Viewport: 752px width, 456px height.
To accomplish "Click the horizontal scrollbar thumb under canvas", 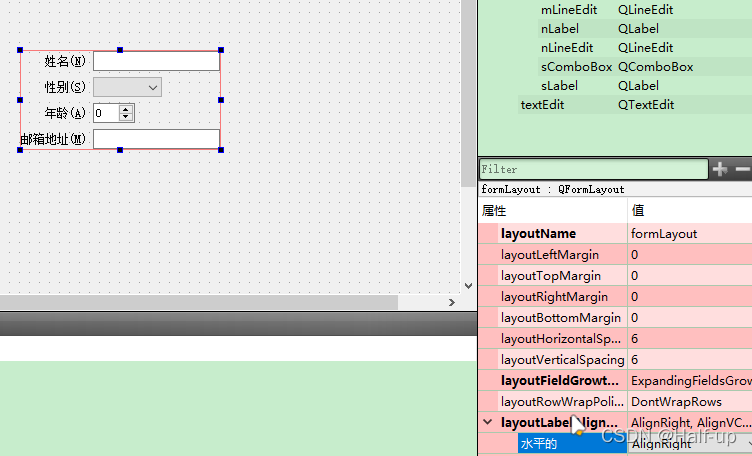I will (199, 302).
